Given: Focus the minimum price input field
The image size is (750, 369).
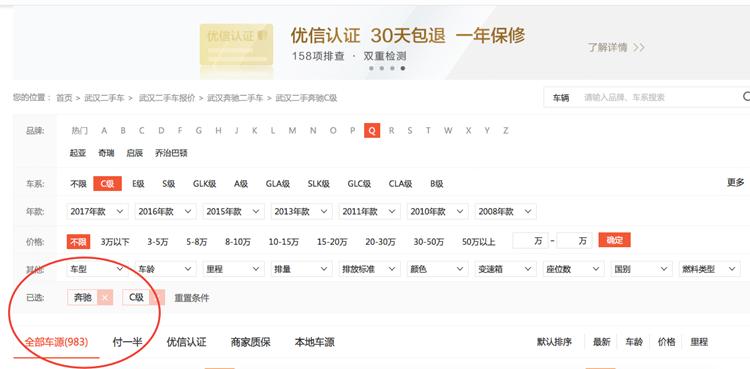Looking at the screenshot, I should click(530, 240).
